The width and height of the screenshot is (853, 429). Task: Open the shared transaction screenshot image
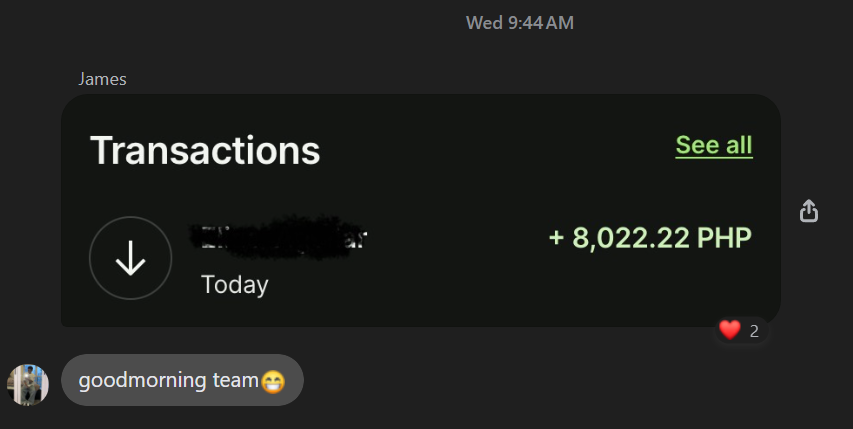click(x=421, y=210)
